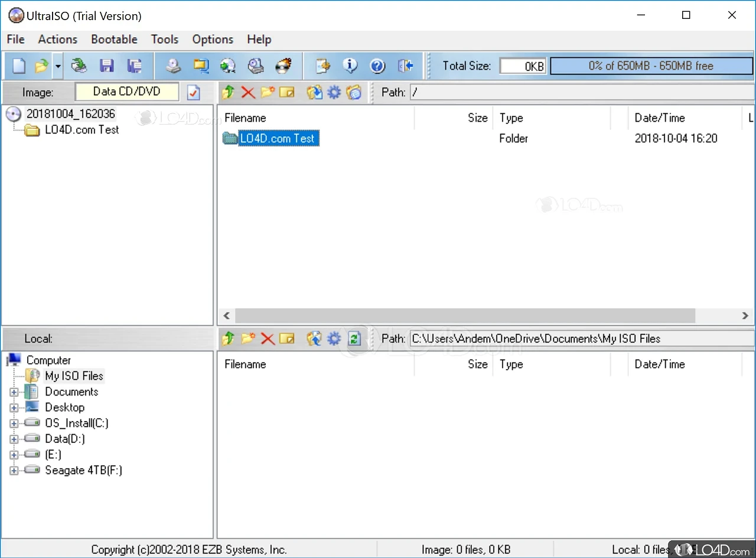Click the Add to image icon in Local toolbar

click(x=314, y=338)
